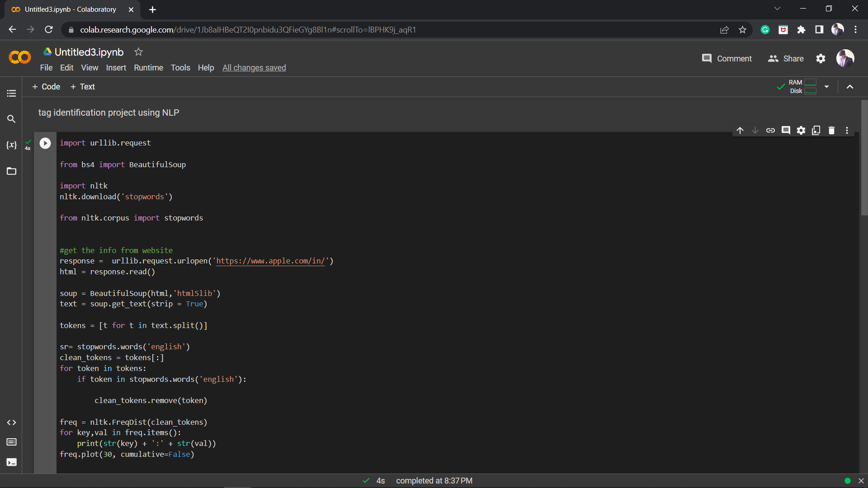Open the Tools menu
868x488 pixels.
(x=180, y=68)
